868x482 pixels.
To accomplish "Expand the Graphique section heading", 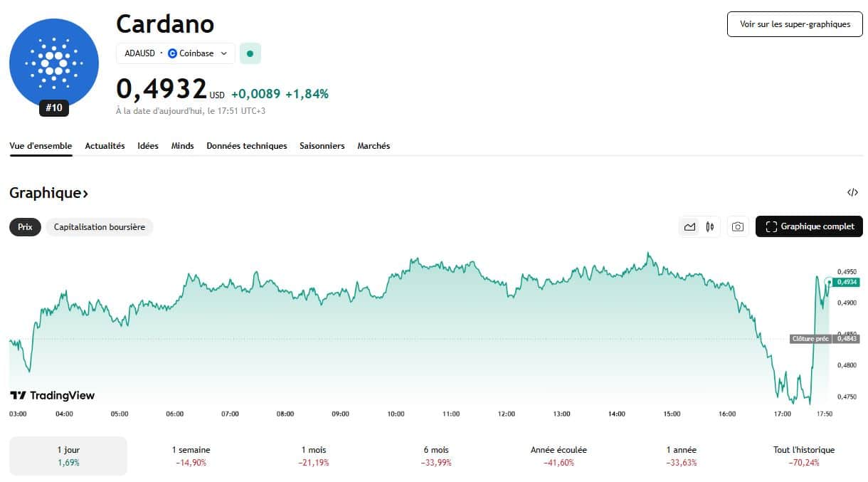I will (x=48, y=193).
